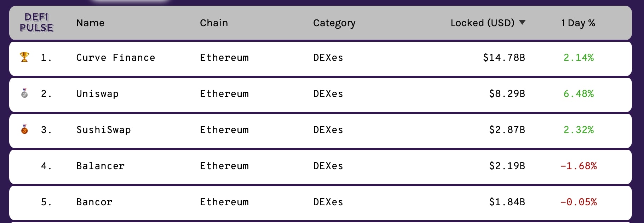Click Curve Finance's green 2.14% change indicator
The width and height of the screenshot is (644, 223).
click(x=579, y=57)
